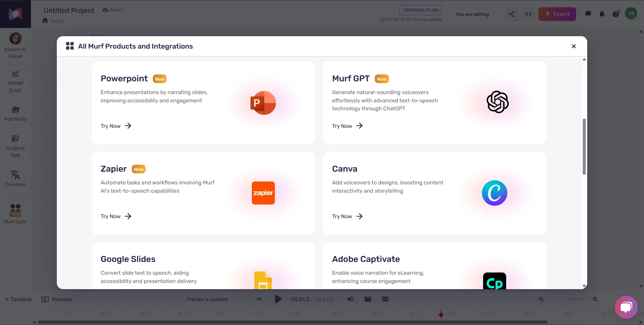This screenshot has height=325, width=644.
Task: Click Try Now under Zapier
Action: pos(116,216)
